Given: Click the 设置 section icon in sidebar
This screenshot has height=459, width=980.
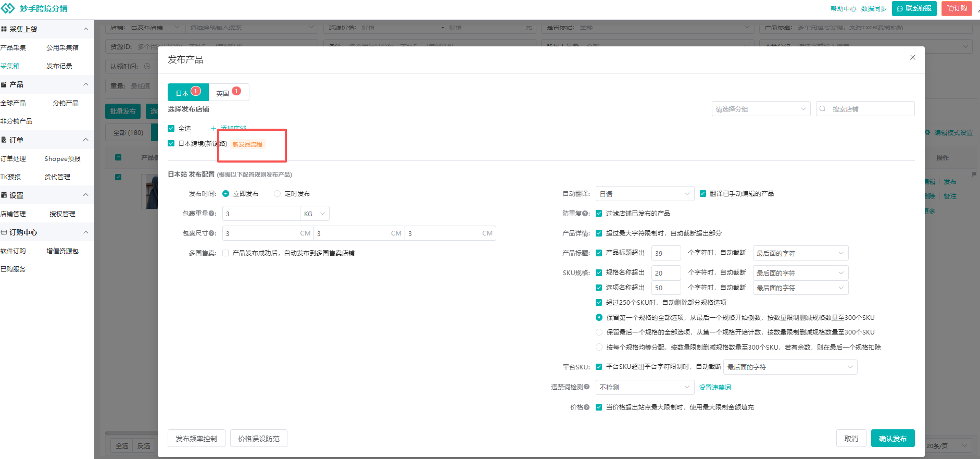Looking at the screenshot, I should point(4,195).
